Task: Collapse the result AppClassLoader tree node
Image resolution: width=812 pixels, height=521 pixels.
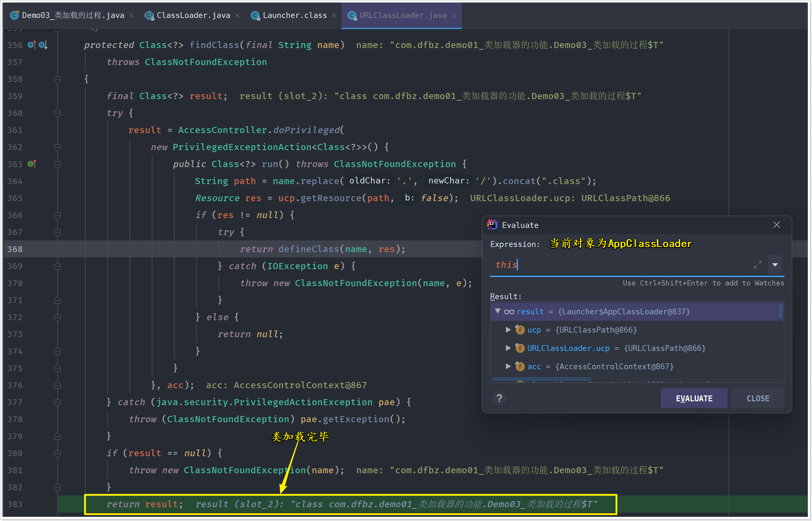Action: (497, 311)
